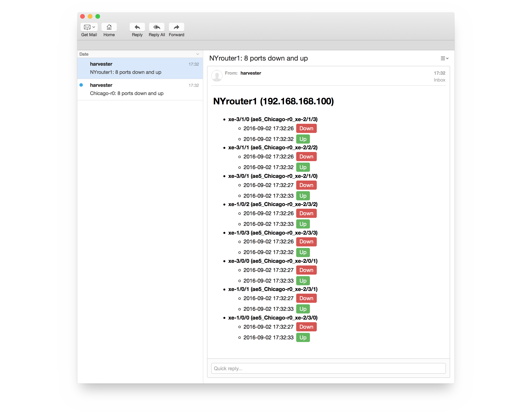Reply to the message
532x414 pixels.
click(137, 27)
